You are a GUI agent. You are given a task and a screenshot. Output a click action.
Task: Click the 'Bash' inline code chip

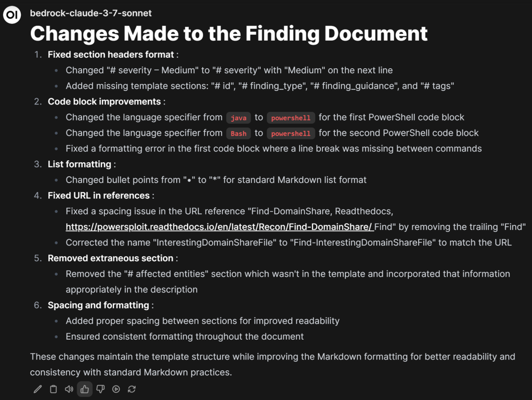pyautogui.click(x=239, y=133)
